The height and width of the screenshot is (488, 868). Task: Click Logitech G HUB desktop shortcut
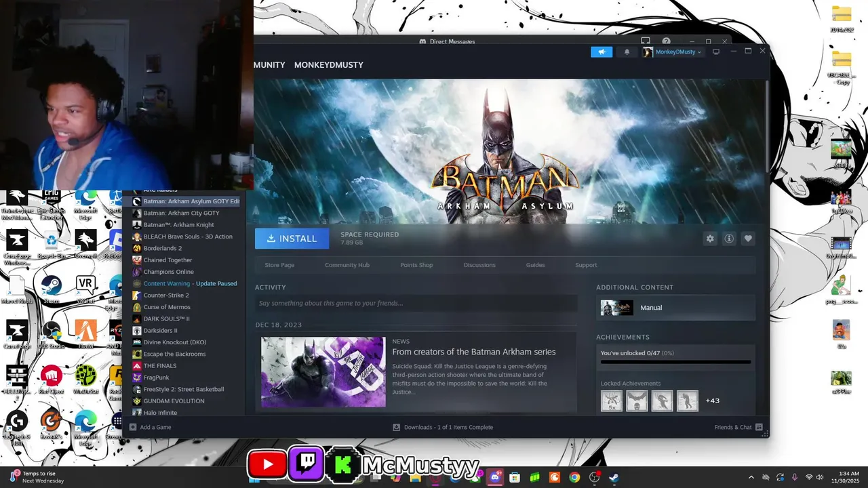pyautogui.click(x=17, y=427)
